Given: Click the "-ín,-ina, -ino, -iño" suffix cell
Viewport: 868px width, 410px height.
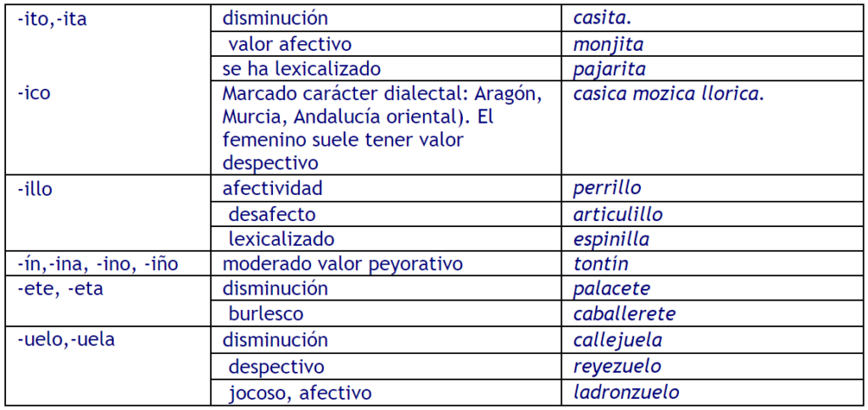Looking at the screenshot, I should click(x=97, y=263).
